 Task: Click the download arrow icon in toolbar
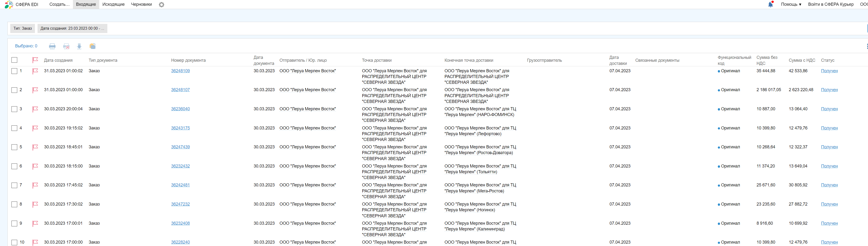[79, 46]
